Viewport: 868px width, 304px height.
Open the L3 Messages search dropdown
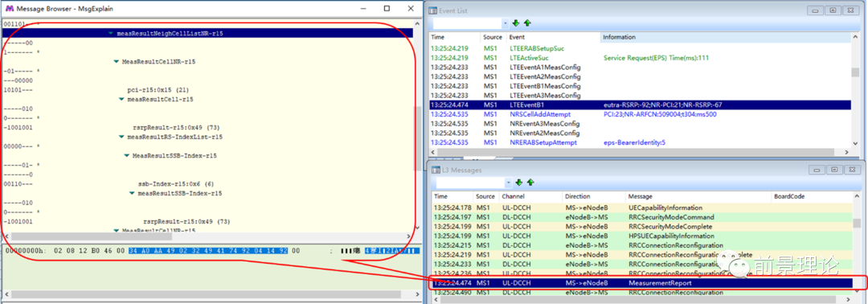point(508,183)
